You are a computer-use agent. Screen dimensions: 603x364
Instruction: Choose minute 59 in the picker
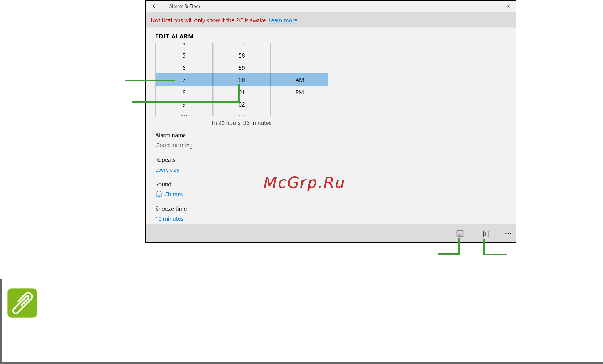(242, 68)
